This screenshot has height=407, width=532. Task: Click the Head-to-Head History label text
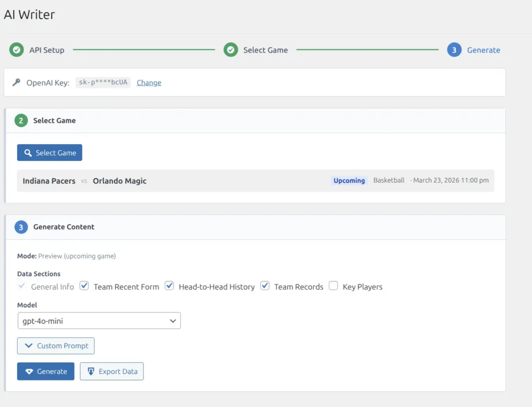pos(217,287)
